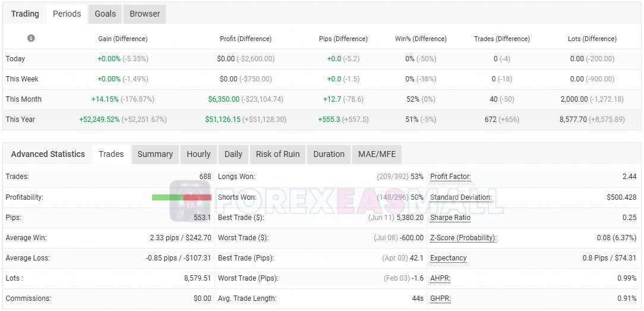Select the Browser tab

tap(144, 14)
